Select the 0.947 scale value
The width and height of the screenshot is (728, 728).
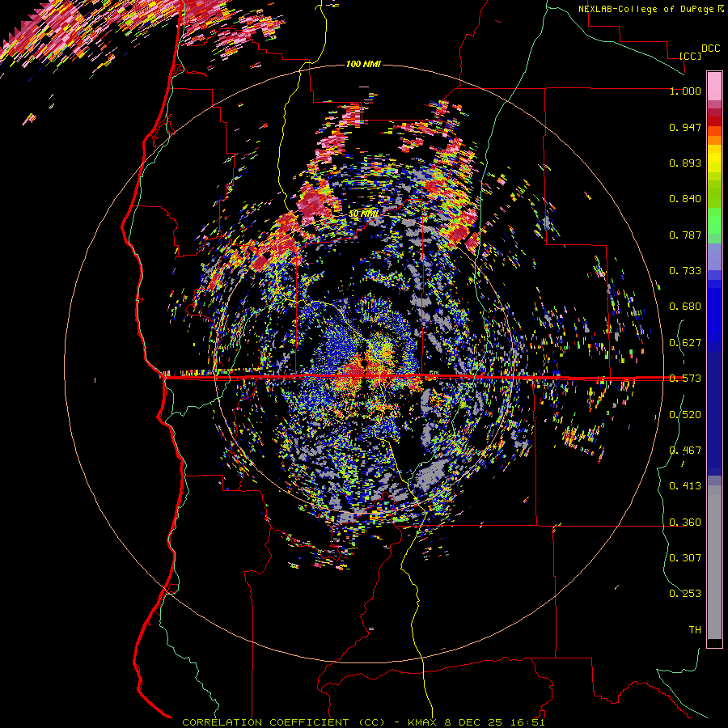(685, 127)
